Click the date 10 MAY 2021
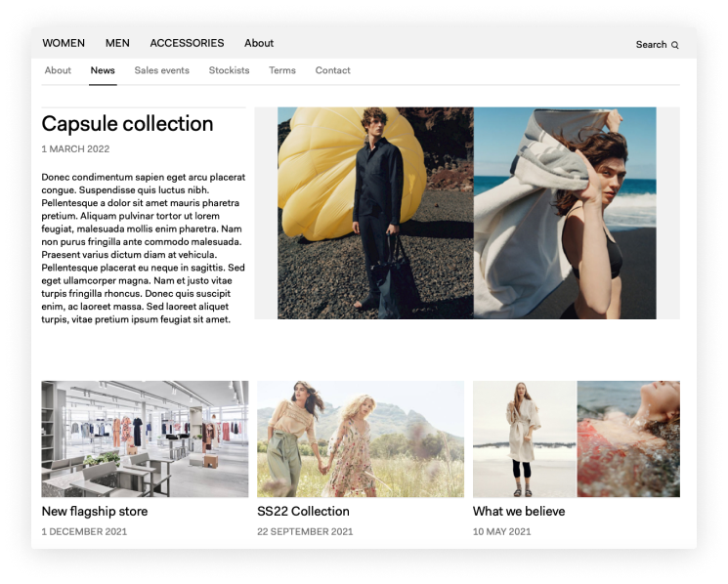Viewport: 728px width, 584px height. click(x=502, y=531)
